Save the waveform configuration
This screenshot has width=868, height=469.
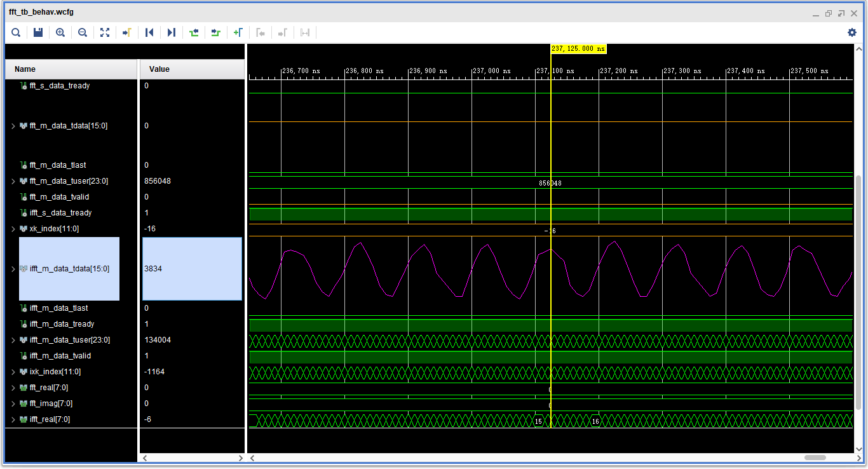click(38, 32)
